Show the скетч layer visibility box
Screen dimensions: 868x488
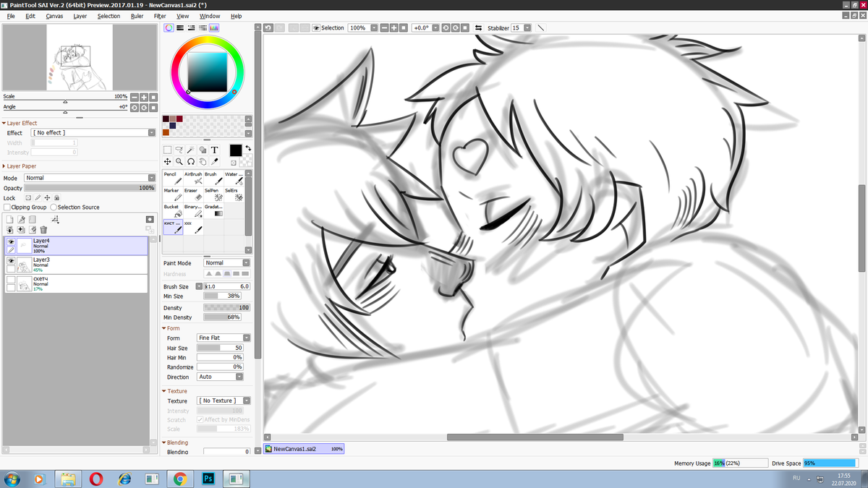click(x=11, y=280)
